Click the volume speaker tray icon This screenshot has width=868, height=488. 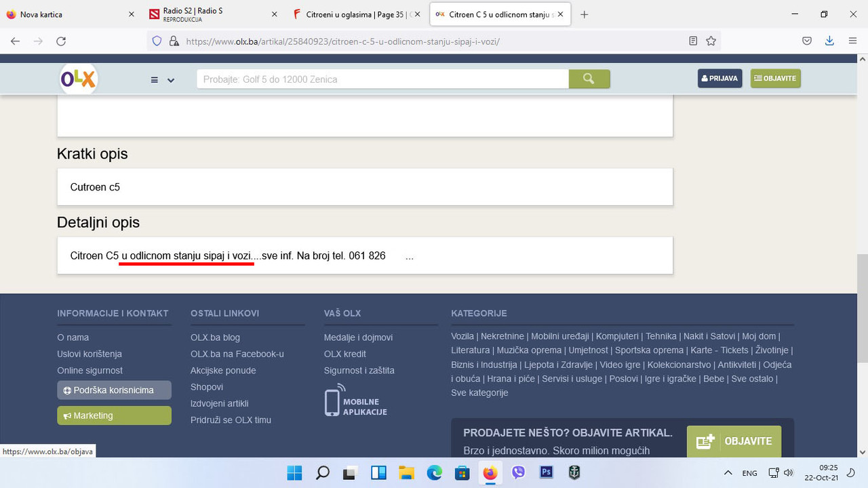(788, 473)
